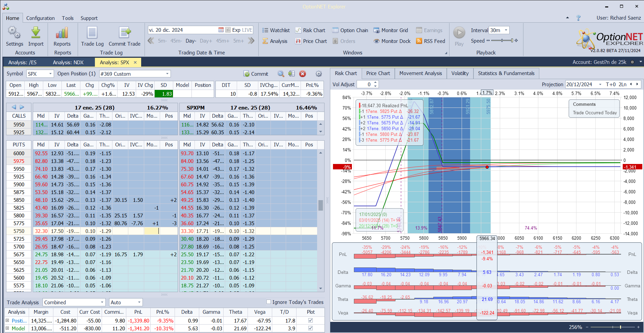The width and height of the screenshot is (644, 333).
Task: Close the Analysis: SPX tab
Action: 135,62
